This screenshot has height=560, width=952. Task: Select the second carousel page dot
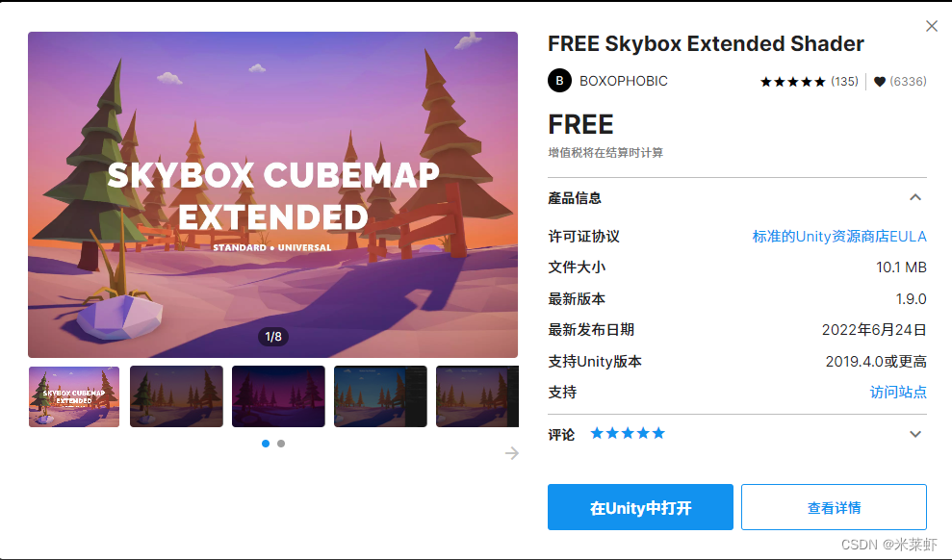point(281,444)
